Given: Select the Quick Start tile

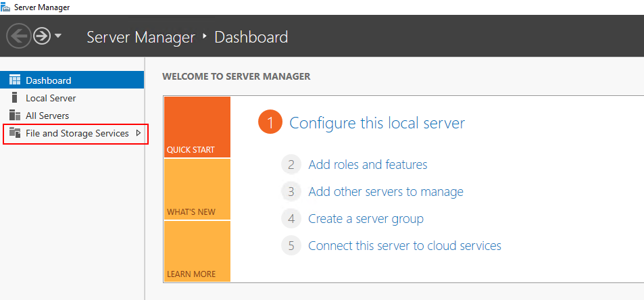Looking at the screenshot, I should [x=197, y=127].
